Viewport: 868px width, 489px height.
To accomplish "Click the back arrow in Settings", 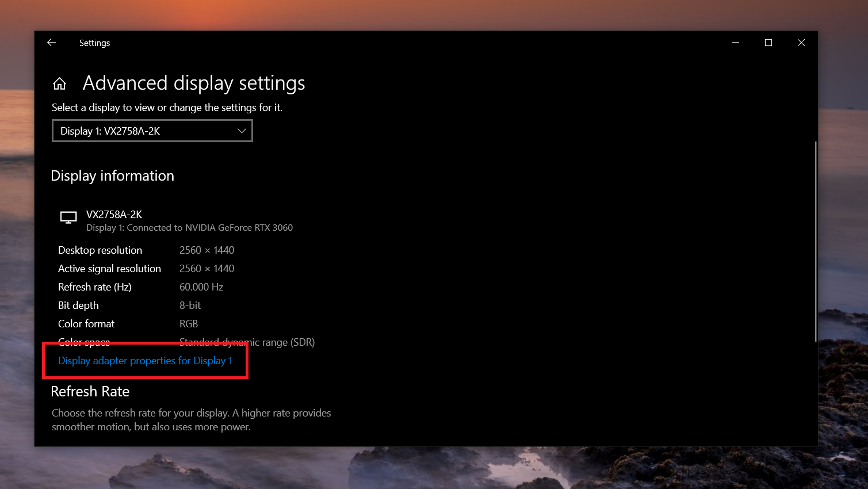I will coord(51,42).
